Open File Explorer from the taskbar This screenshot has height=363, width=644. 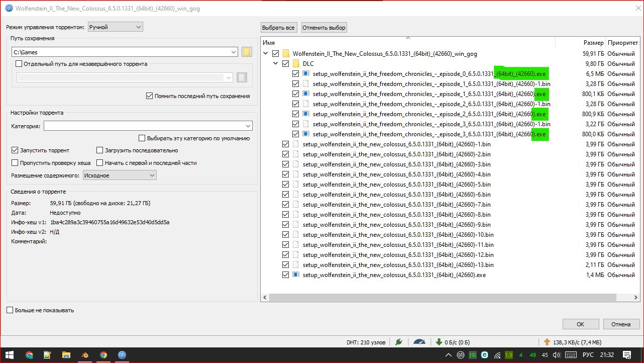click(x=66, y=355)
